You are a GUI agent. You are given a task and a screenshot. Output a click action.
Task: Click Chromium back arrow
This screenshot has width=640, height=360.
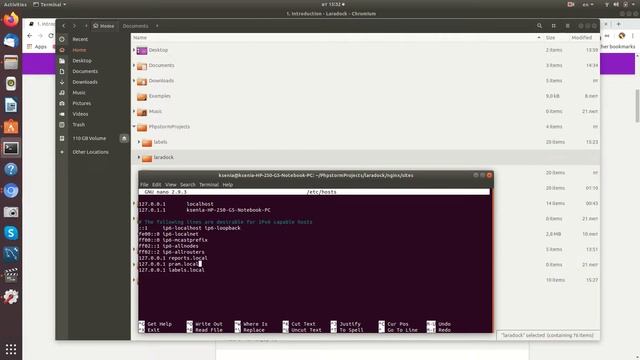(29, 36)
